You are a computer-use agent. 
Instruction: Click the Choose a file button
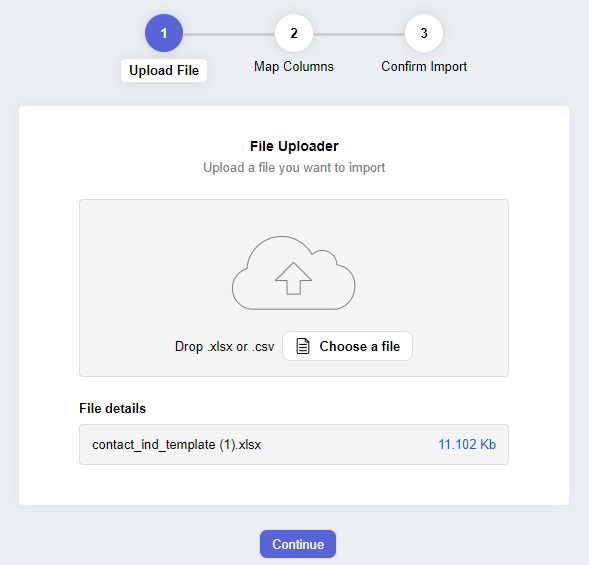(x=347, y=346)
